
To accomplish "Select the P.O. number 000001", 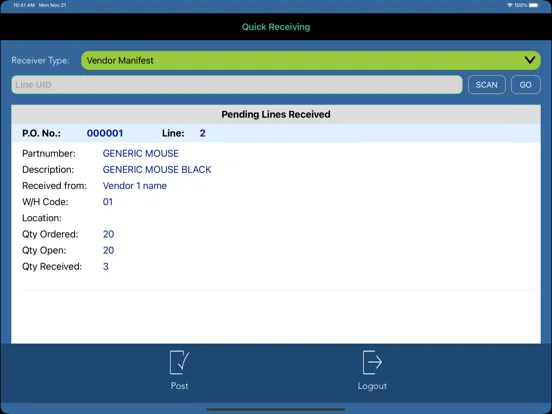I will (105, 133).
